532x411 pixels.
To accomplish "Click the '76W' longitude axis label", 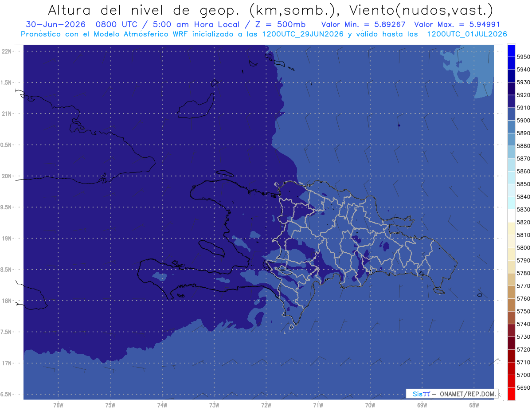I will coord(58,405).
